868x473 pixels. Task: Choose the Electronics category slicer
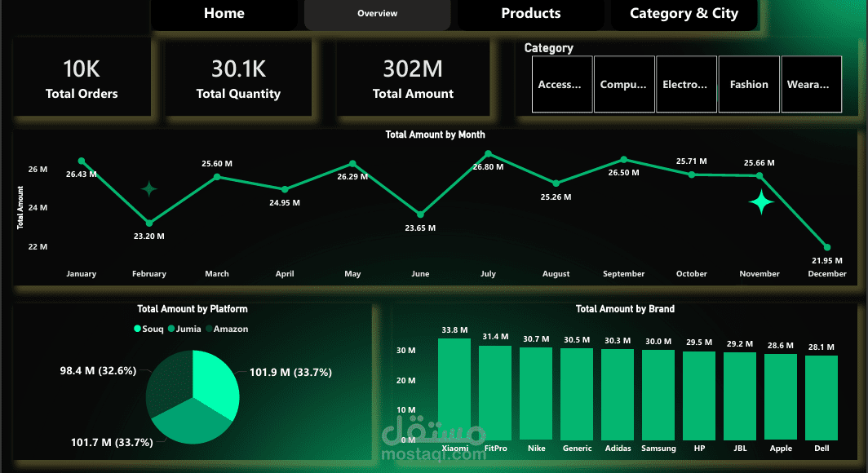point(686,84)
